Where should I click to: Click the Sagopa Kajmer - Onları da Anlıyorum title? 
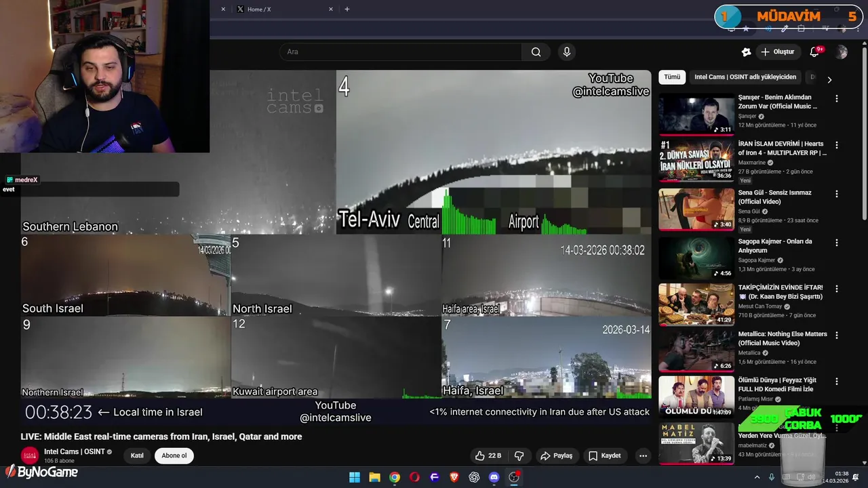pos(775,245)
